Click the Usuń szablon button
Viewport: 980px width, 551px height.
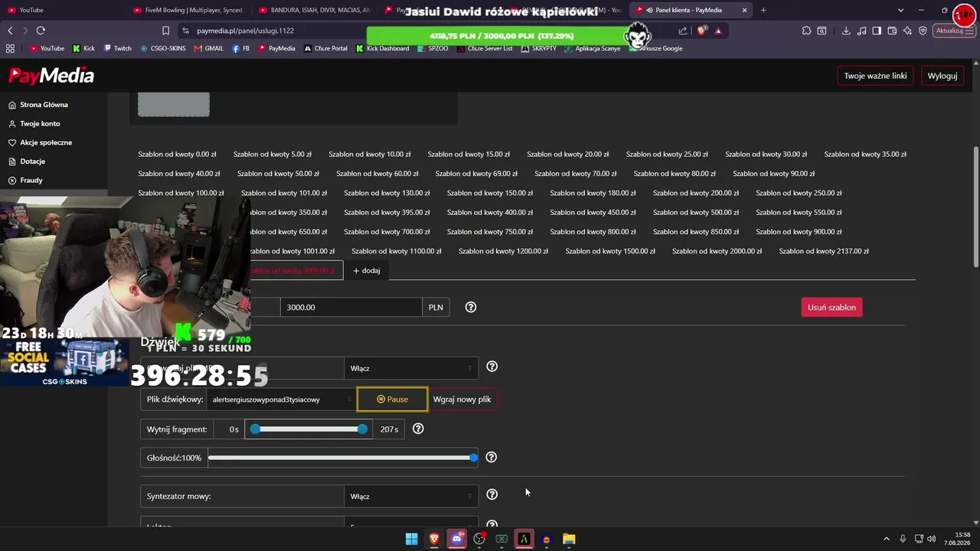tap(831, 307)
